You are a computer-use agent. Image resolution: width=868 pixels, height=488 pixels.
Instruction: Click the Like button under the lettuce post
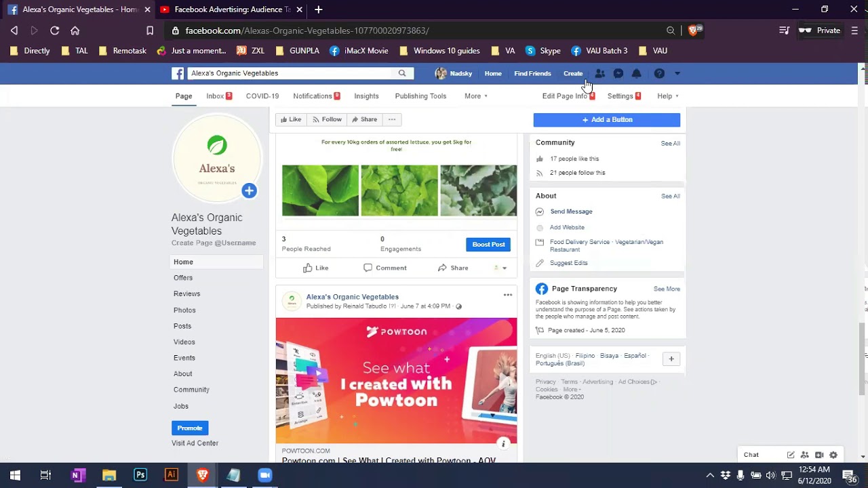[x=316, y=268]
